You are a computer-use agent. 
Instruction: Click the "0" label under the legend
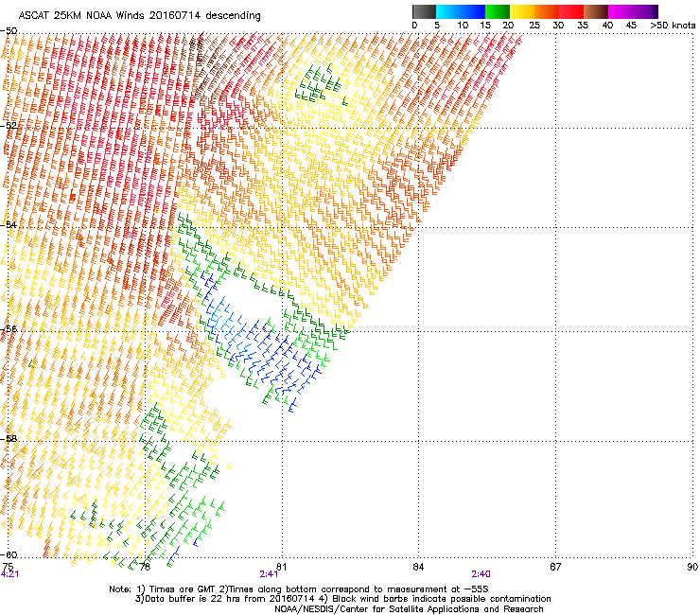(414, 26)
